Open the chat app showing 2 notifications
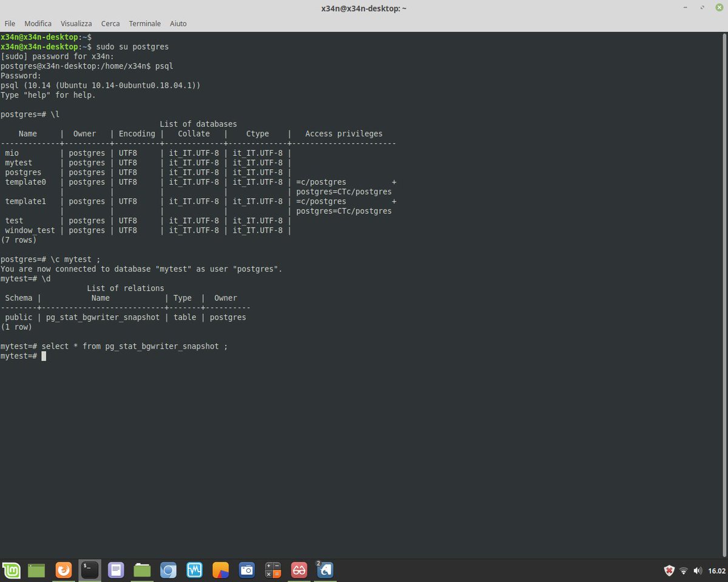Image resolution: width=728 pixels, height=582 pixels. click(325, 570)
